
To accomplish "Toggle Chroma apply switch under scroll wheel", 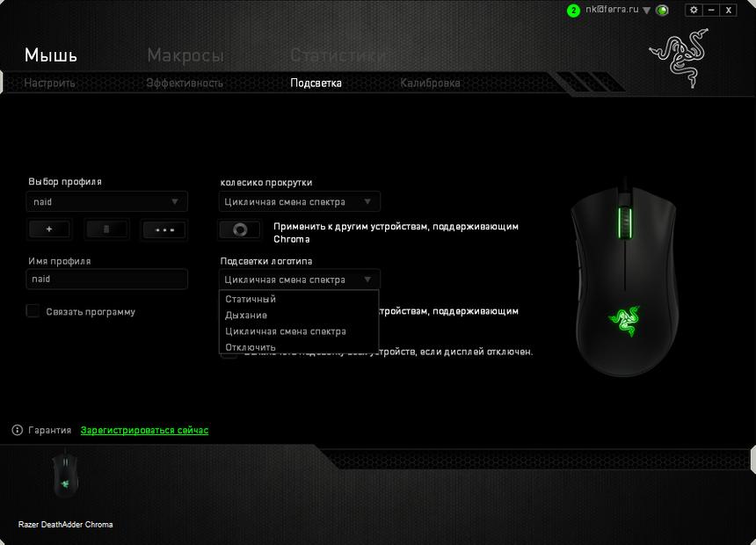I will click(239, 229).
